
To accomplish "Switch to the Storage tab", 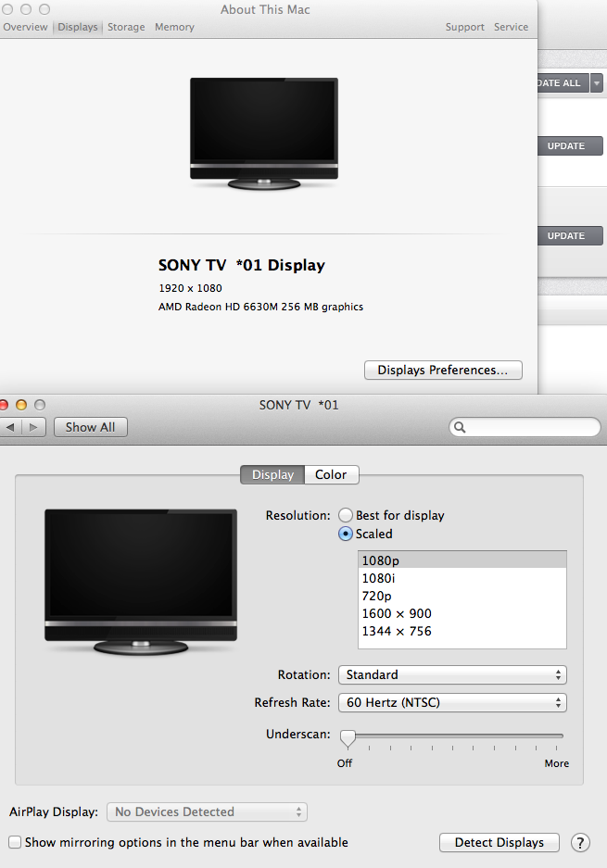I will coord(126,27).
